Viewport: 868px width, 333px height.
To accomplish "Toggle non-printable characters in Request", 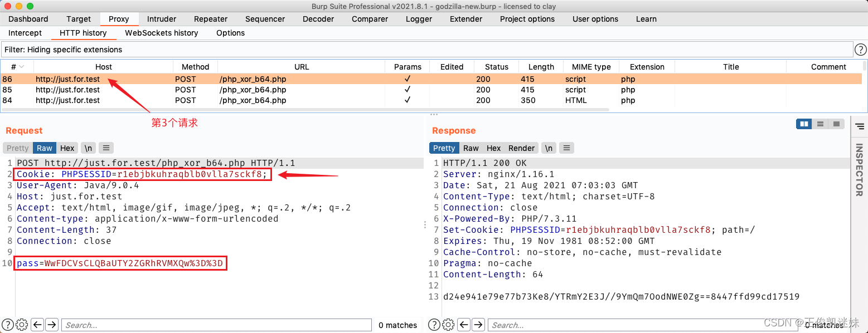I will [88, 148].
